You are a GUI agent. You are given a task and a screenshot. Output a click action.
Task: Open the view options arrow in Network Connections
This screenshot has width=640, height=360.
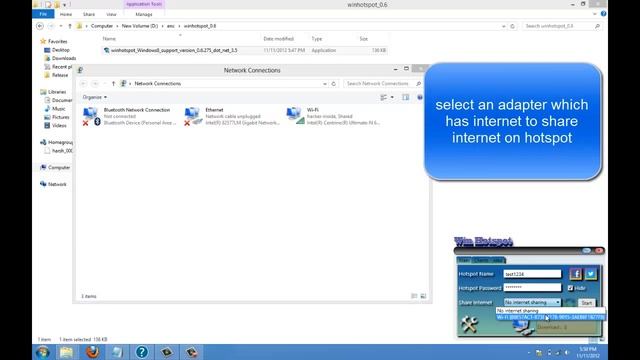tap(392, 97)
